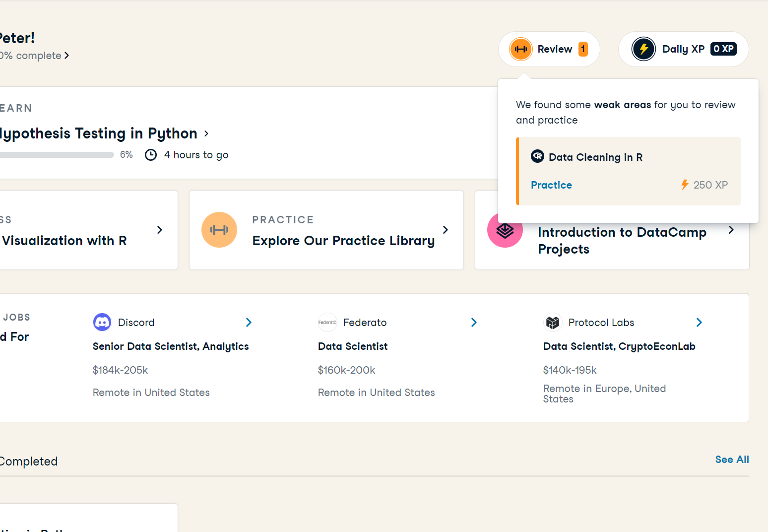Image resolution: width=768 pixels, height=532 pixels.
Task: Click the Data Scientist, CryptoEconLab job title
Action: pyautogui.click(x=619, y=346)
